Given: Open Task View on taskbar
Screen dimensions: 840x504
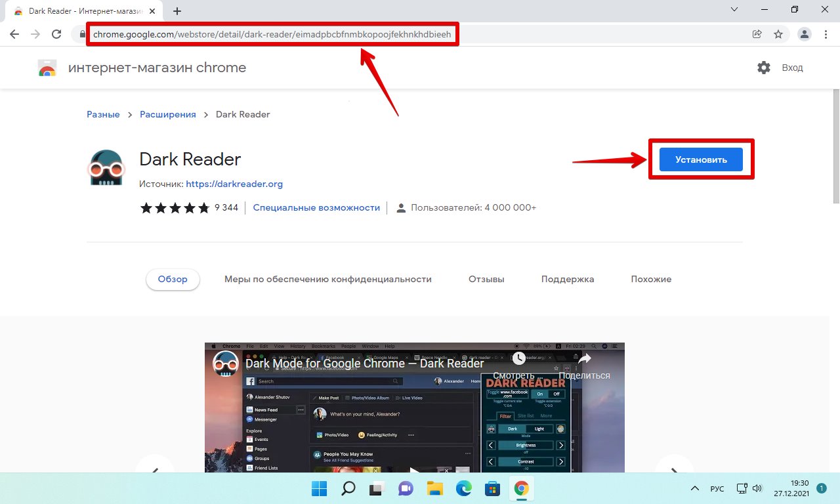Looking at the screenshot, I should pos(377,488).
